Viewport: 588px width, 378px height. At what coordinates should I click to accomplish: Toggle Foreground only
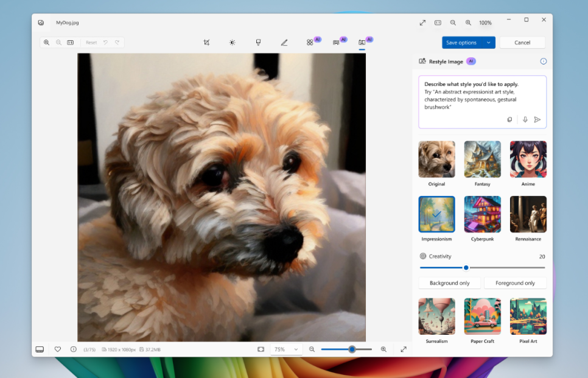coord(515,283)
